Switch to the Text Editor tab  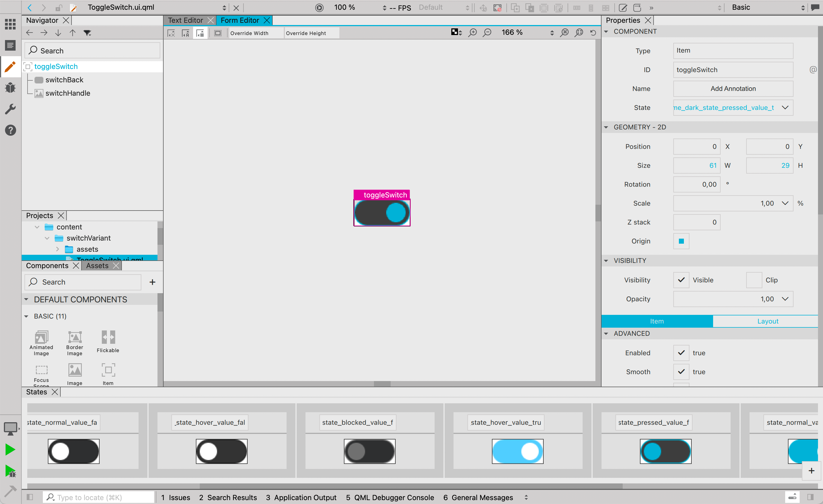(185, 20)
